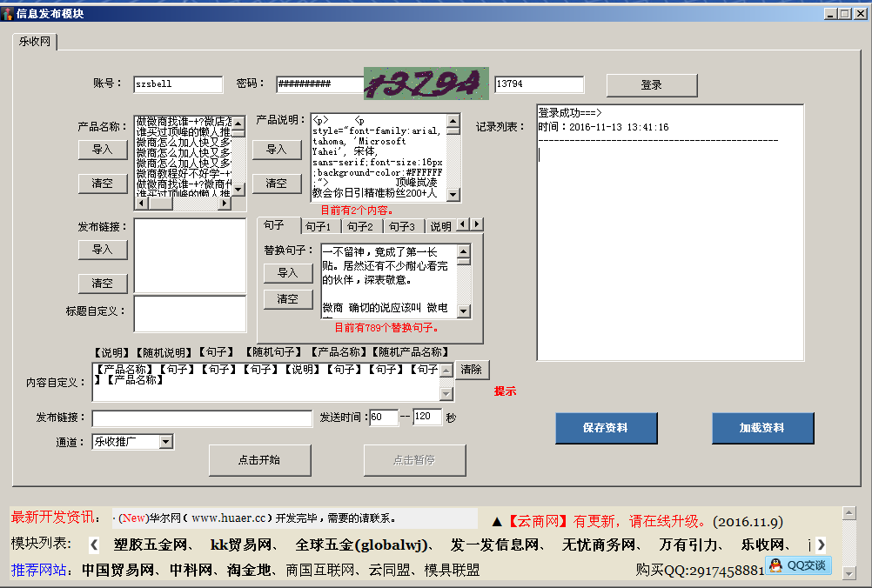Viewport: 872px width, 588px height.
Task: Click the 登录 login button
Action: tap(652, 85)
